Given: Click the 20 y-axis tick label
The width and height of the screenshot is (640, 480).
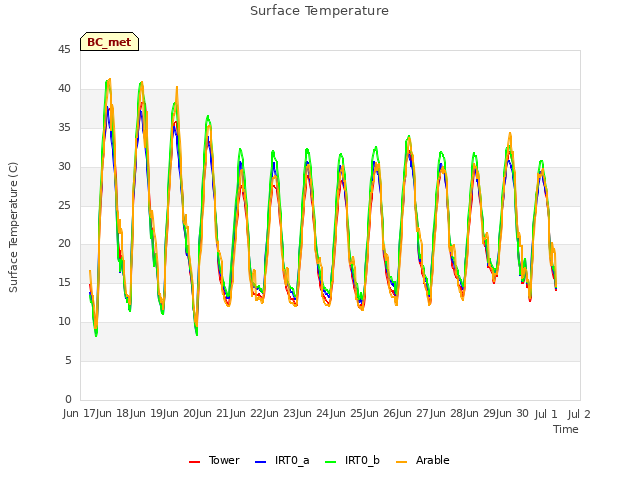Looking at the screenshot, I should 64,244.
